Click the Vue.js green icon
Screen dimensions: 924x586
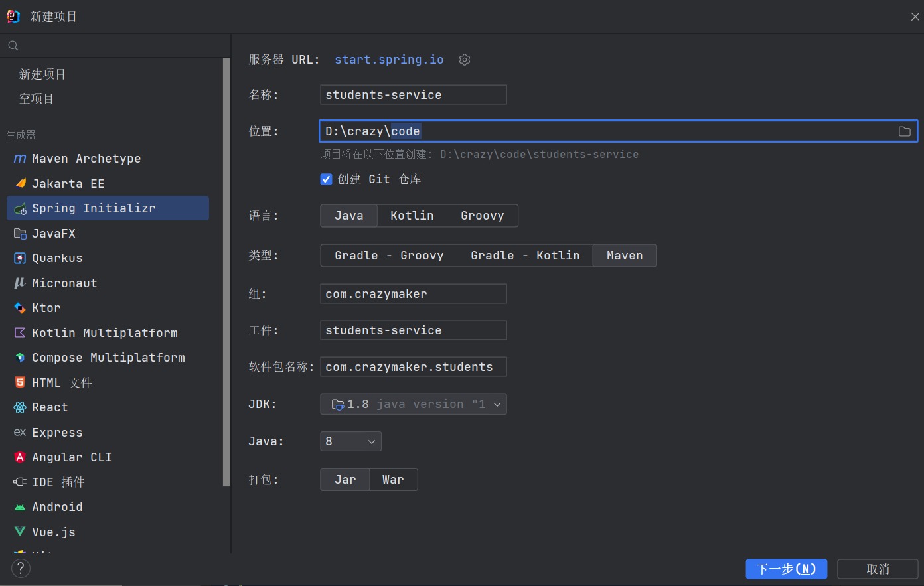coord(20,532)
